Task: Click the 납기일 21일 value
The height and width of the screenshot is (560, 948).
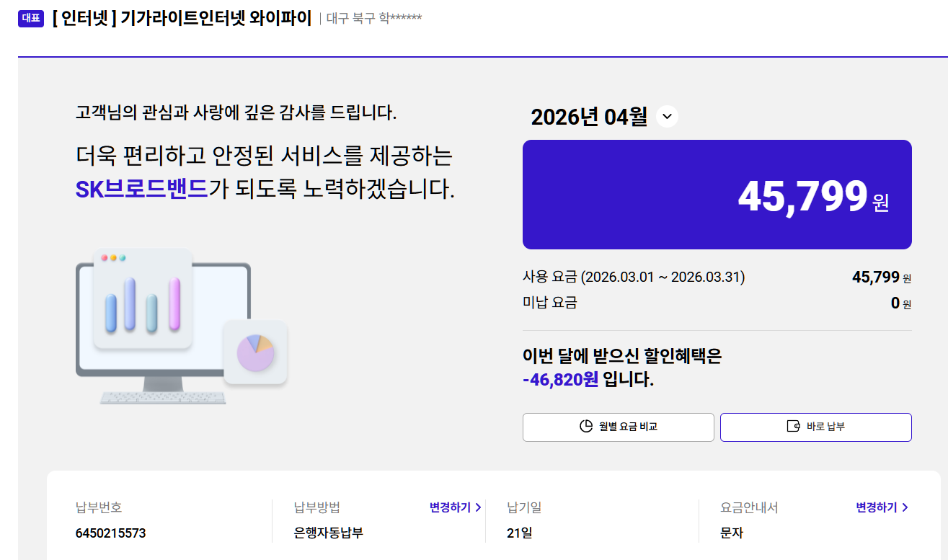Action: 519,533
